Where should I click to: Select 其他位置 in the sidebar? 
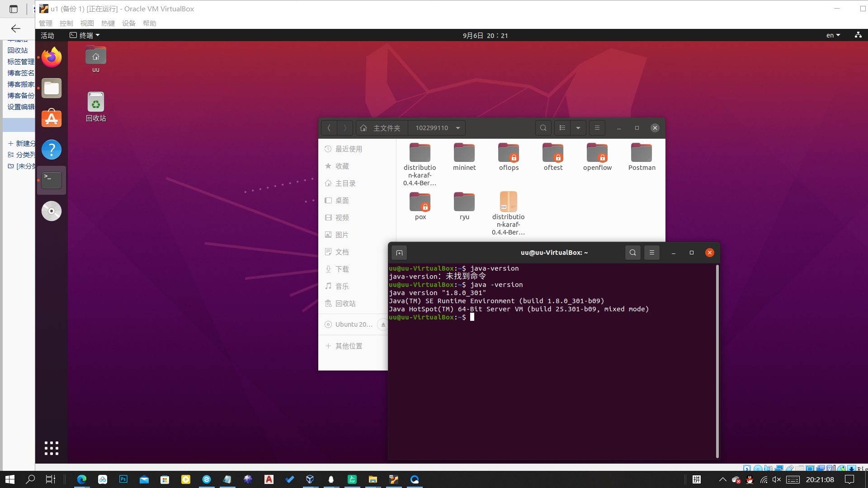349,346
